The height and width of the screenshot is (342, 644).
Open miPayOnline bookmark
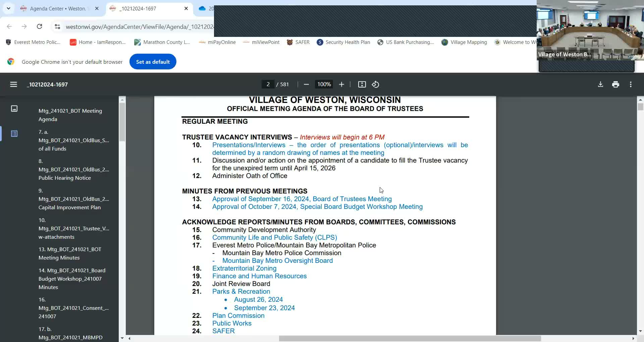click(x=217, y=42)
